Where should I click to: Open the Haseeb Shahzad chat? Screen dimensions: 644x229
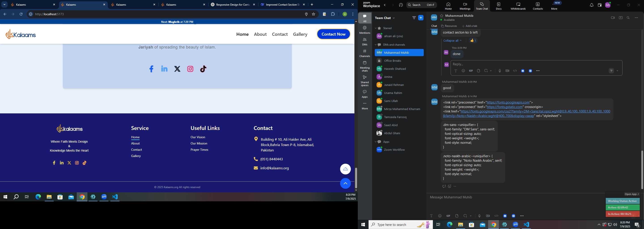tap(399, 69)
